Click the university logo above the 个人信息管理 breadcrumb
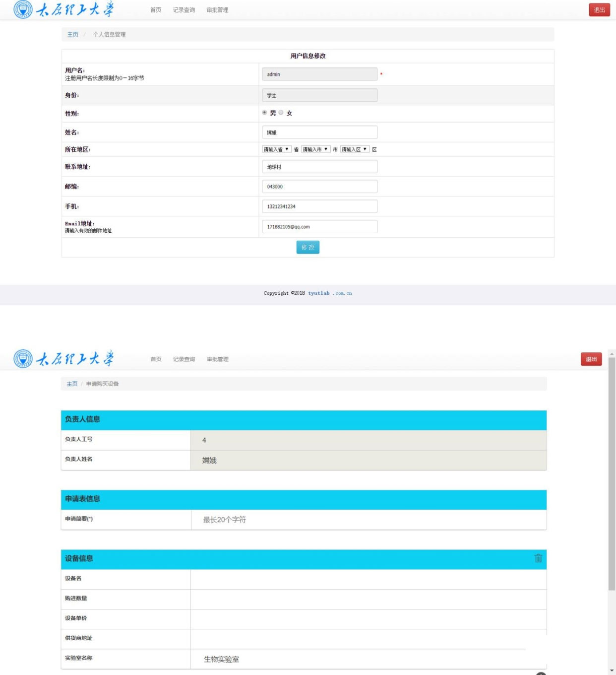The image size is (616, 675). click(63, 9)
